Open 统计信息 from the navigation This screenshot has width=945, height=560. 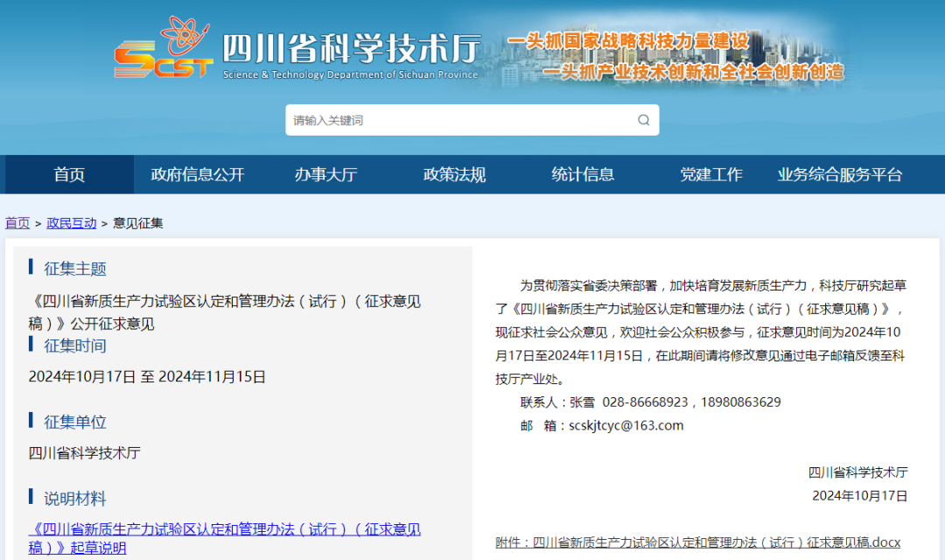[x=583, y=174]
